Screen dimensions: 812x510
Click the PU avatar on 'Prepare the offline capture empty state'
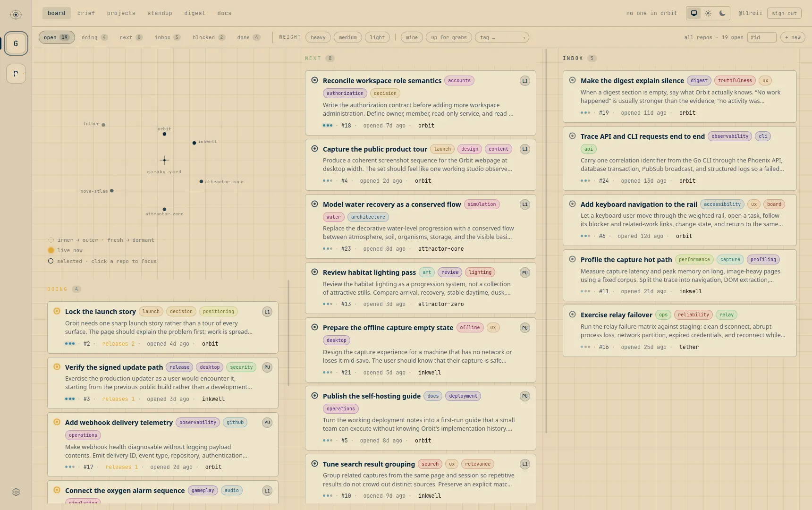(525, 328)
